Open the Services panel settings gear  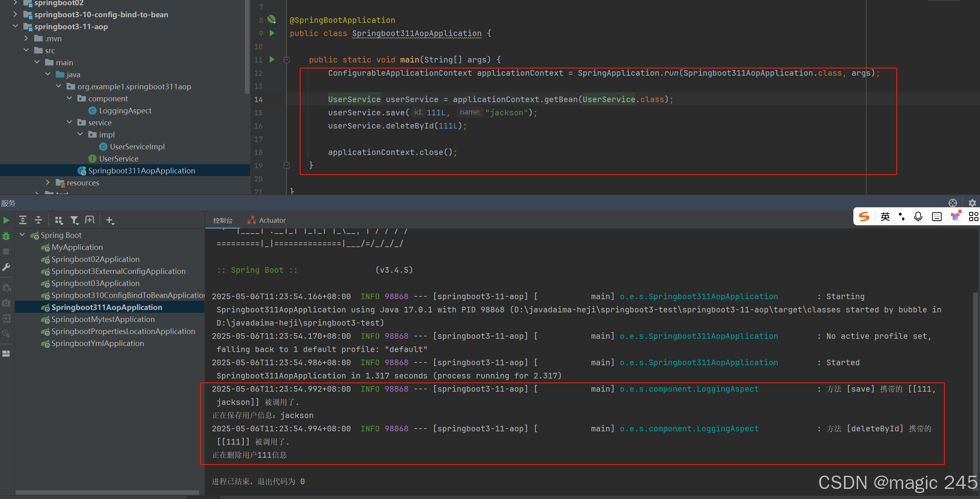(x=972, y=203)
